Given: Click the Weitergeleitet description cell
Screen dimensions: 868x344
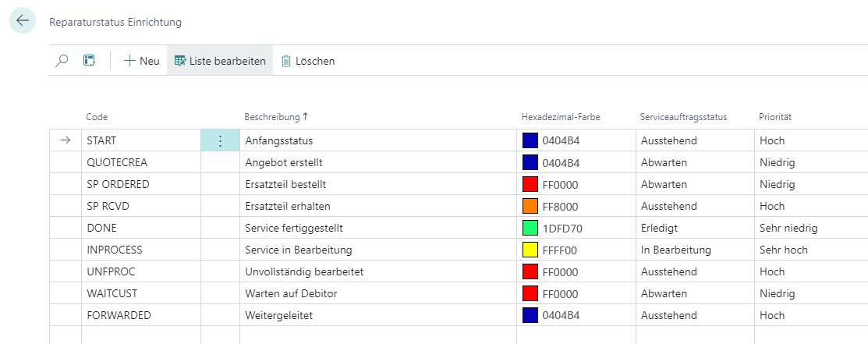Looking at the screenshot, I should [x=378, y=316].
